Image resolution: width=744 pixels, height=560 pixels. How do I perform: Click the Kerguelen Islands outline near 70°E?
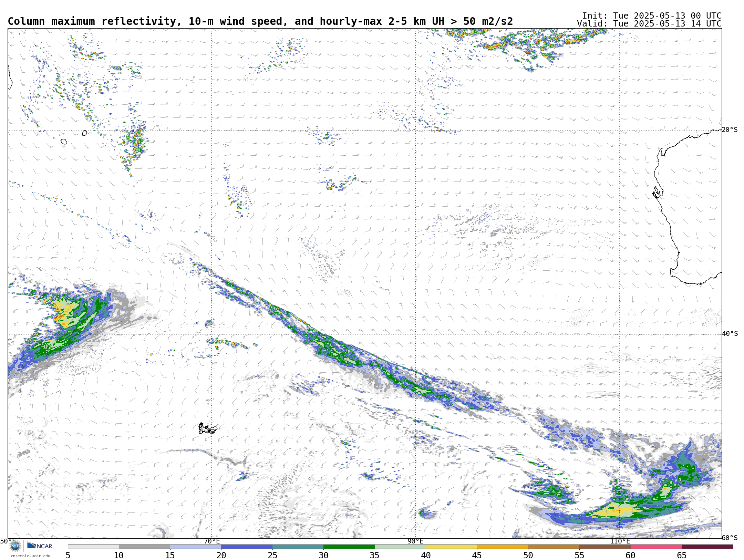pyautogui.click(x=208, y=428)
